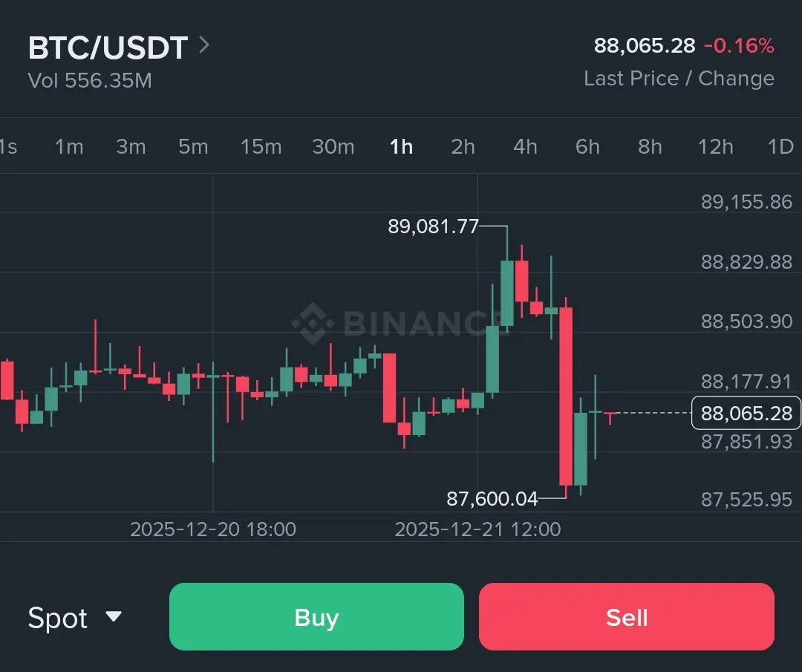802x672 pixels.
Task: Switch to the 4h timeframe
Action: (x=525, y=146)
